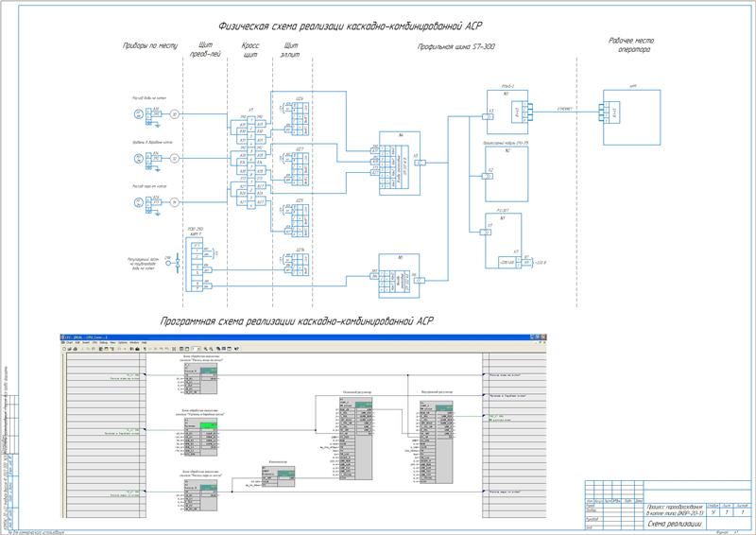Select the 'Компенсатор' block in chart
This screenshot has width=756, height=535.
[x=278, y=476]
